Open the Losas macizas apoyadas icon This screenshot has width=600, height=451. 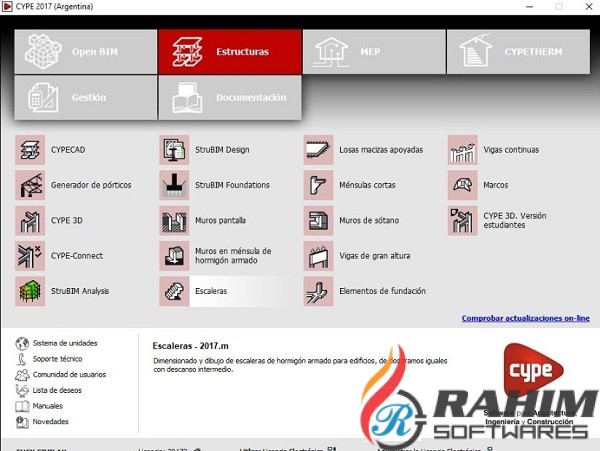(318, 150)
